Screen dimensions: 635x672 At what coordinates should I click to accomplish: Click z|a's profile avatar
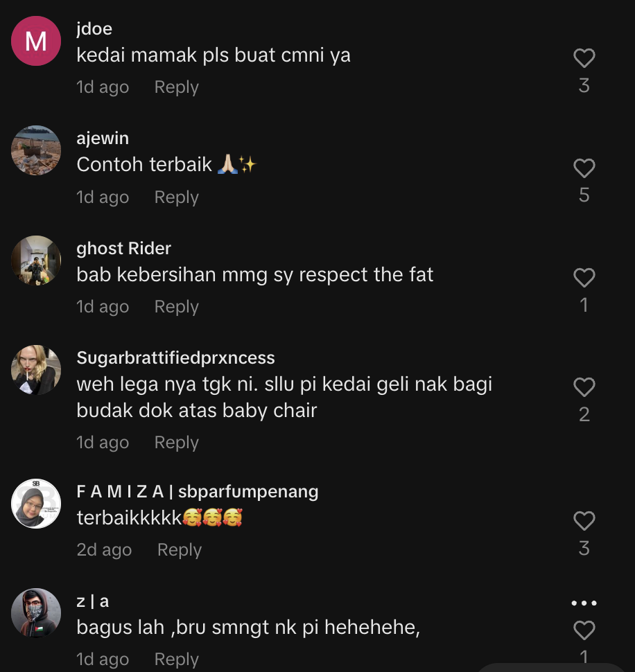pyautogui.click(x=36, y=613)
